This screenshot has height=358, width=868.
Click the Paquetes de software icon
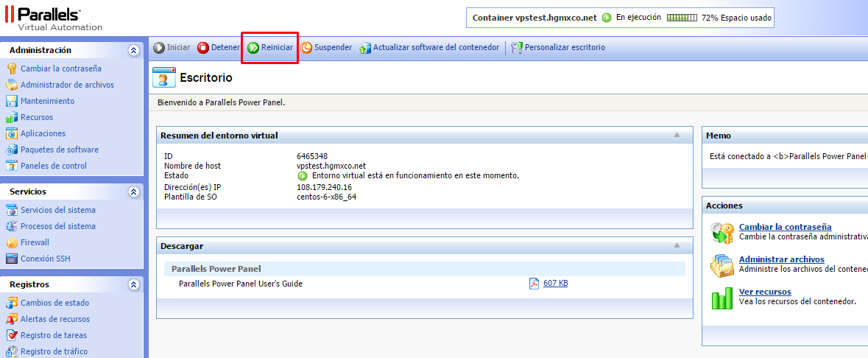[x=12, y=150]
